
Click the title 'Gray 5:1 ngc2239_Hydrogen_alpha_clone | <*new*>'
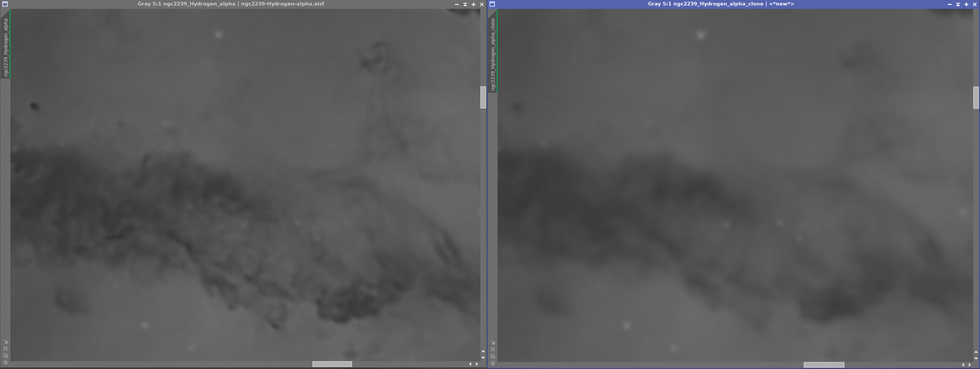pyautogui.click(x=721, y=4)
